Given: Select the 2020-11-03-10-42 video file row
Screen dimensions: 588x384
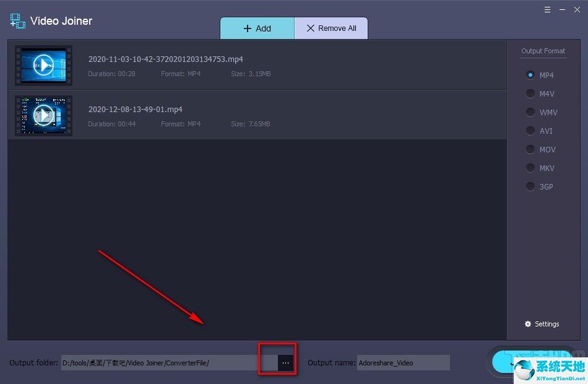Looking at the screenshot, I should 279,65.
